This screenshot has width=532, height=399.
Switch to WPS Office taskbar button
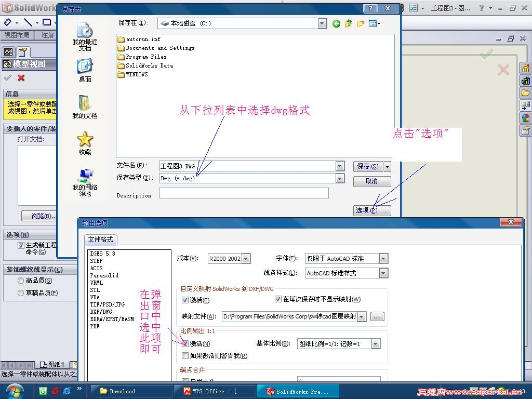215,391
